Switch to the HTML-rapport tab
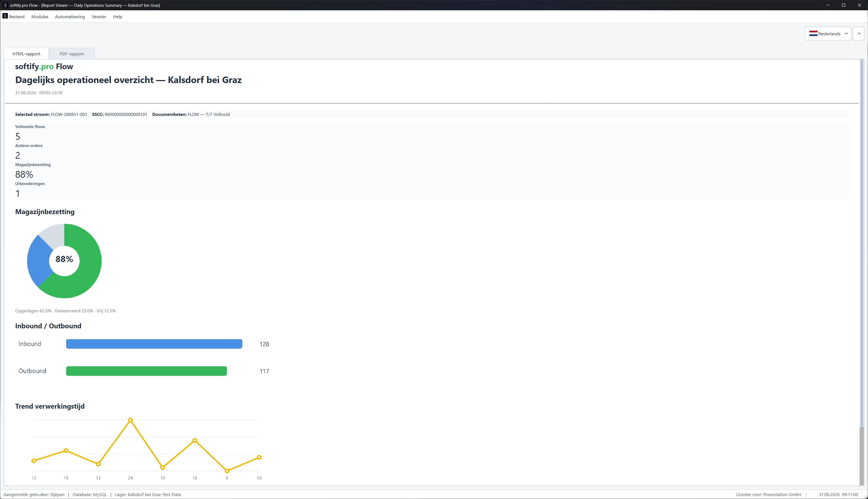Image resolution: width=868 pixels, height=499 pixels. tap(26, 54)
